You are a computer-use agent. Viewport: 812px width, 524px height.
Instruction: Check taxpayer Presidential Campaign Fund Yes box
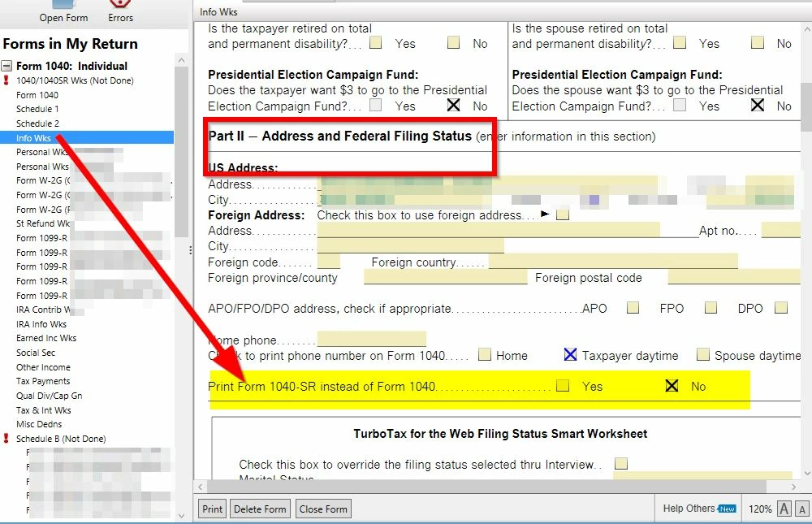[x=375, y=106]
